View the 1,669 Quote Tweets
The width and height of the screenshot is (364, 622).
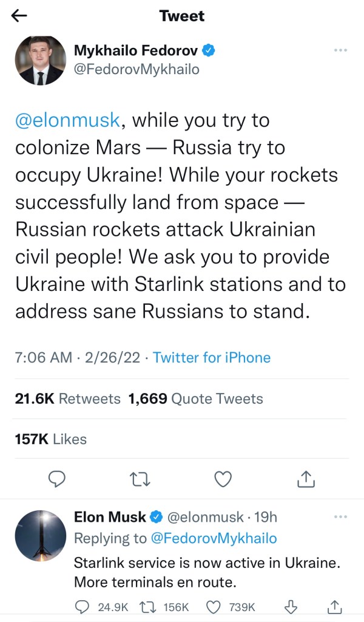195,398
